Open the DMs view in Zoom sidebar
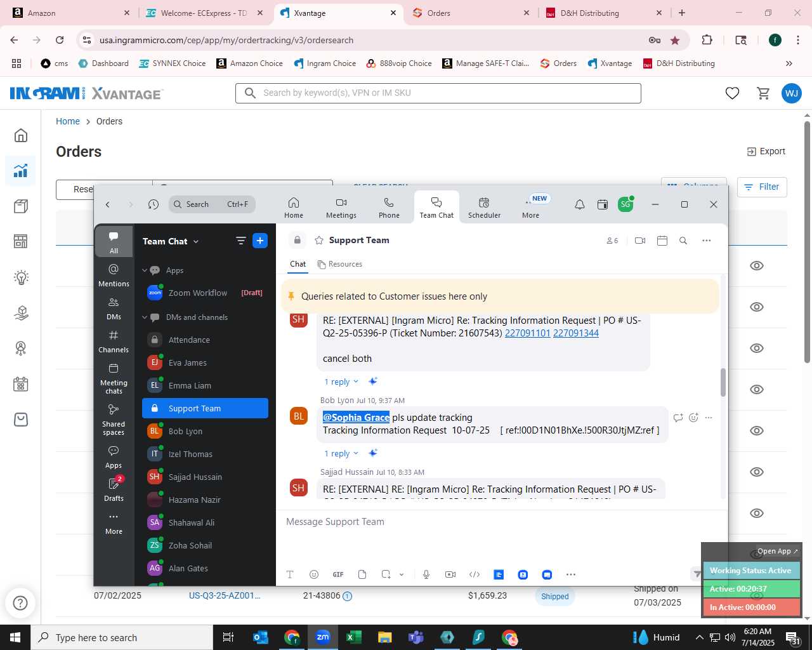 point(114,308)
